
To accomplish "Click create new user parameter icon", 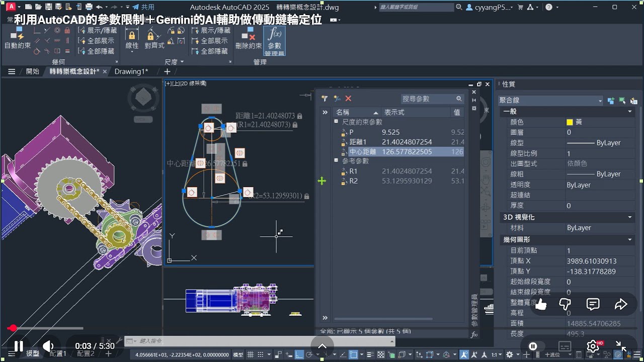I will [x=337, y=99].
